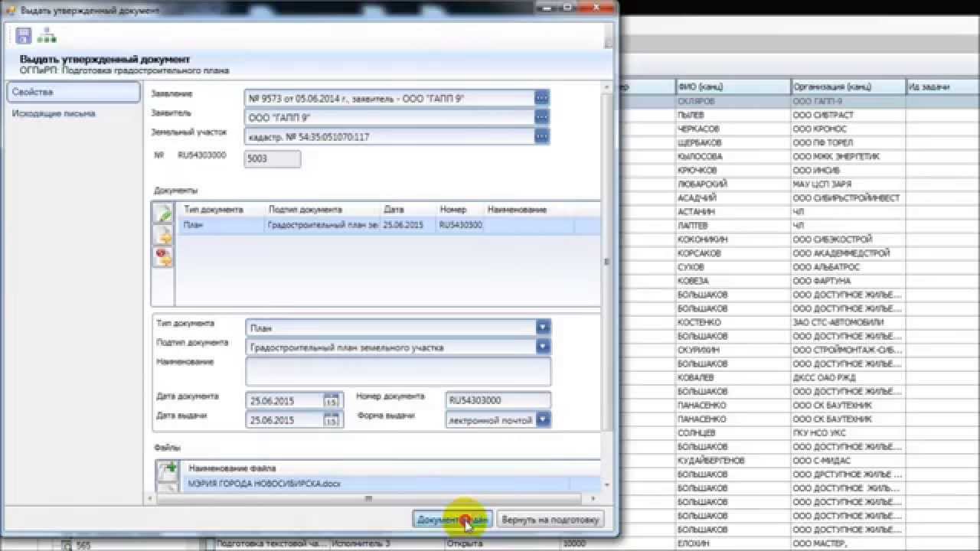Open the ellipsis browse button for Земельный участок

541,136
